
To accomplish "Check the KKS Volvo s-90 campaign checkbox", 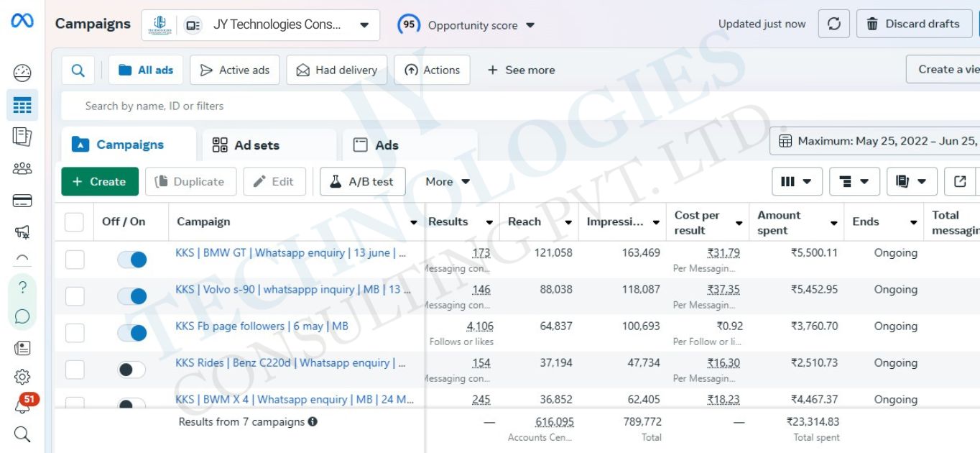I will pyautogui.click(x=75, y=296).
